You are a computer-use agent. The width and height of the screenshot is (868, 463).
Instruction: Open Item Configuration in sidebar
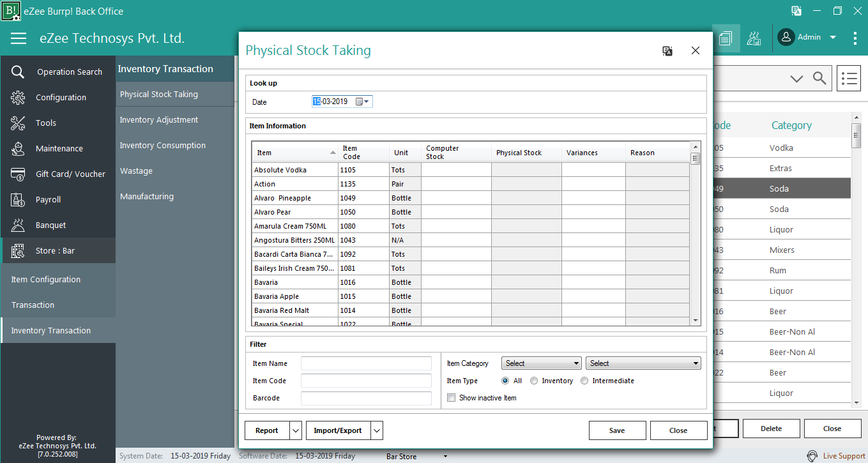58,279
